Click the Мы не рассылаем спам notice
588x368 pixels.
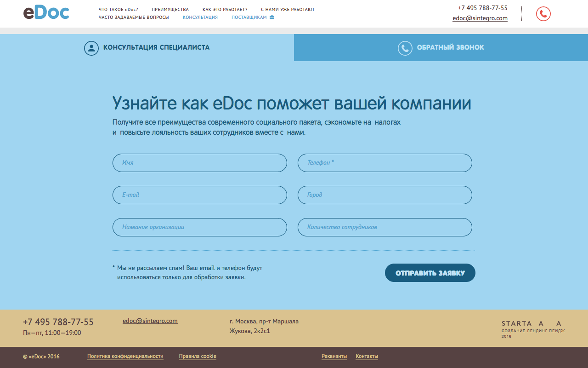click(187, 272)
